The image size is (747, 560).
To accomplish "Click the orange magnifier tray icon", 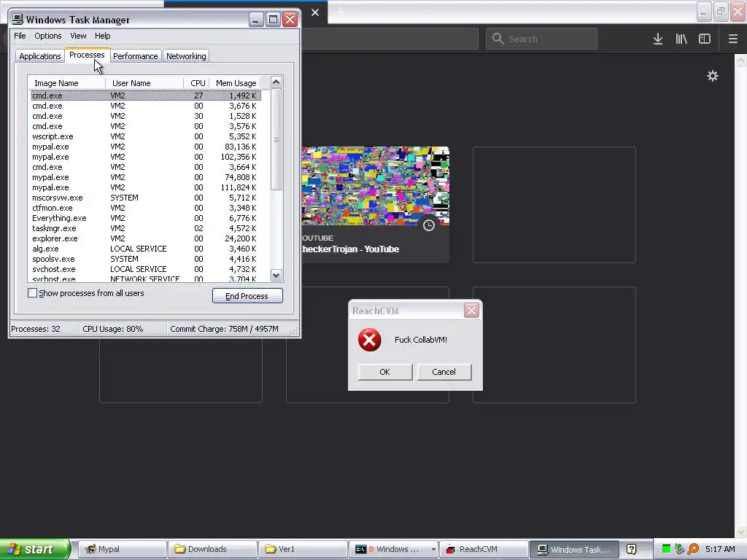I will [x=693, y=549].
